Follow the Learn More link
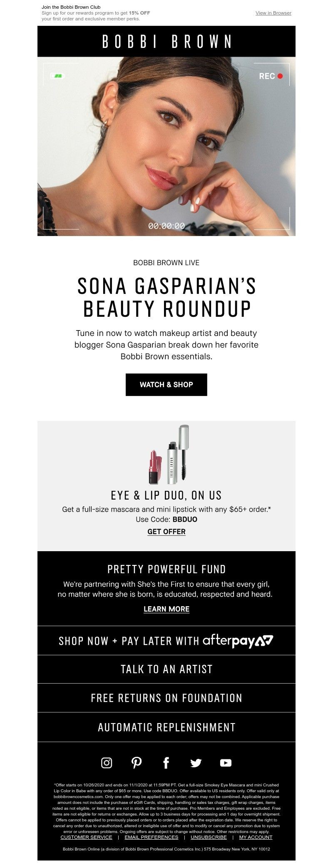333x868 pixels. point(166,609)
